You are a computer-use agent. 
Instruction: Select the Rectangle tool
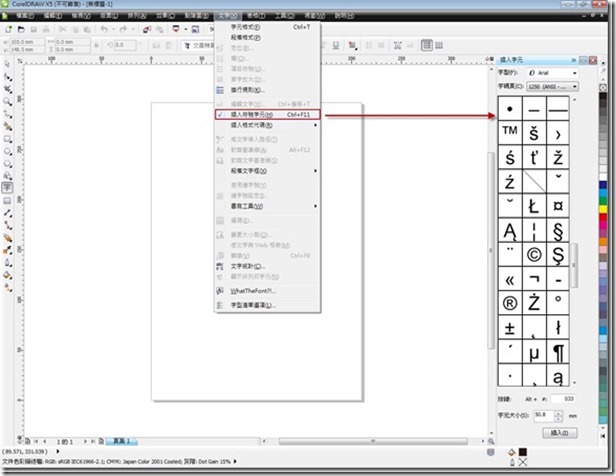tap(7, 139)
